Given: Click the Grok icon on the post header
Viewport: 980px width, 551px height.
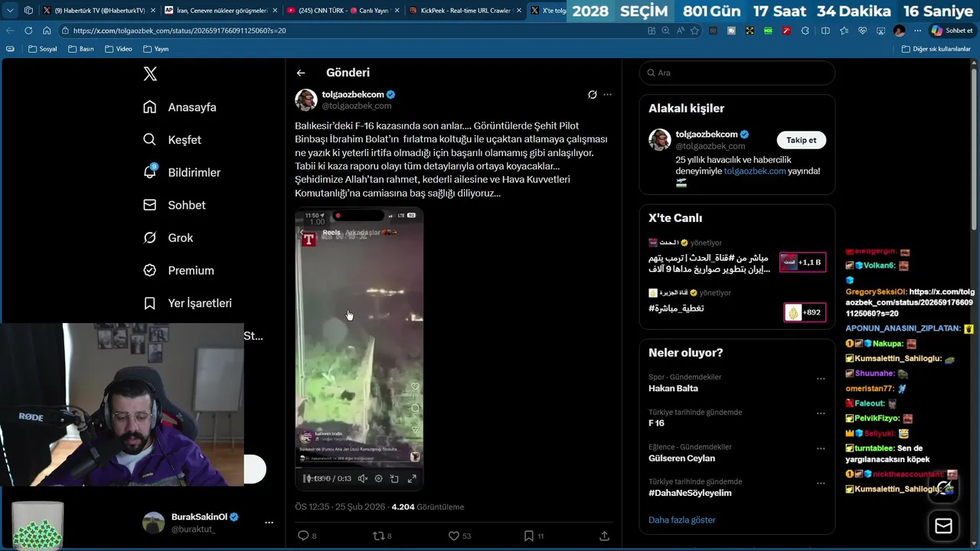Looking at the screenshot, I should coord(592,95).
